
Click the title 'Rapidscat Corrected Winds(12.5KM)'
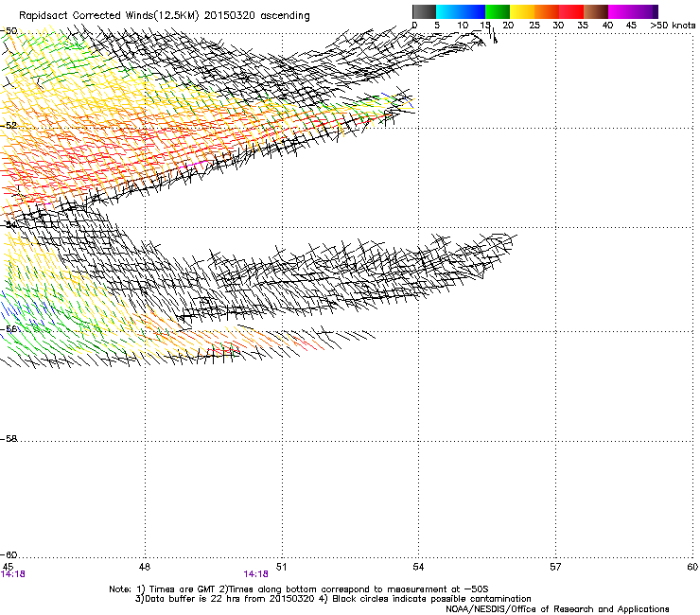click(x=109, y=16)
